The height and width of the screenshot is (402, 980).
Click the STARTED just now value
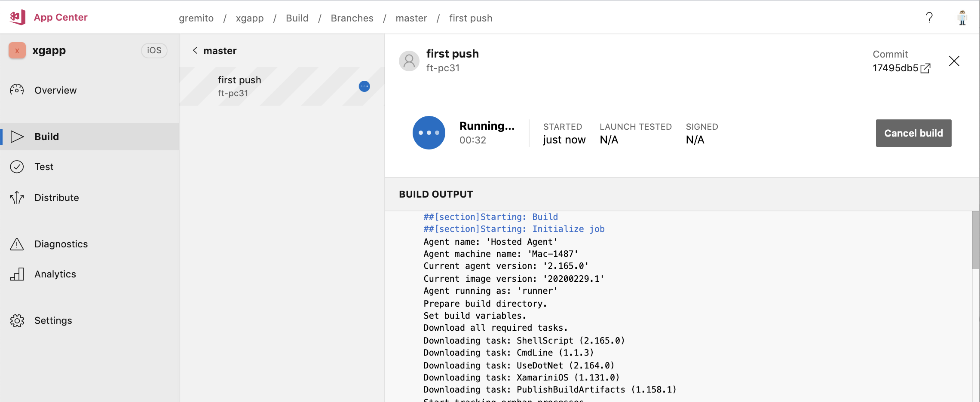point(564,140)
